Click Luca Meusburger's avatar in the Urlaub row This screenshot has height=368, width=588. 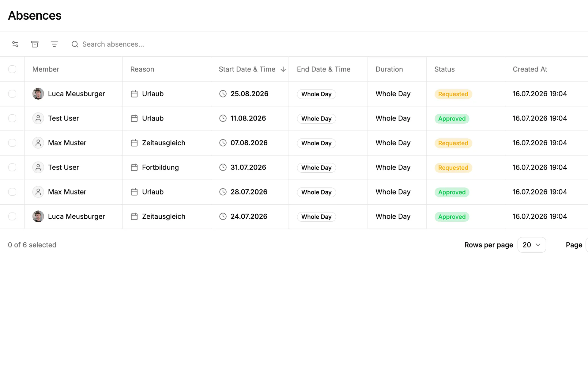pyautogui.click(x=38, y=94)
